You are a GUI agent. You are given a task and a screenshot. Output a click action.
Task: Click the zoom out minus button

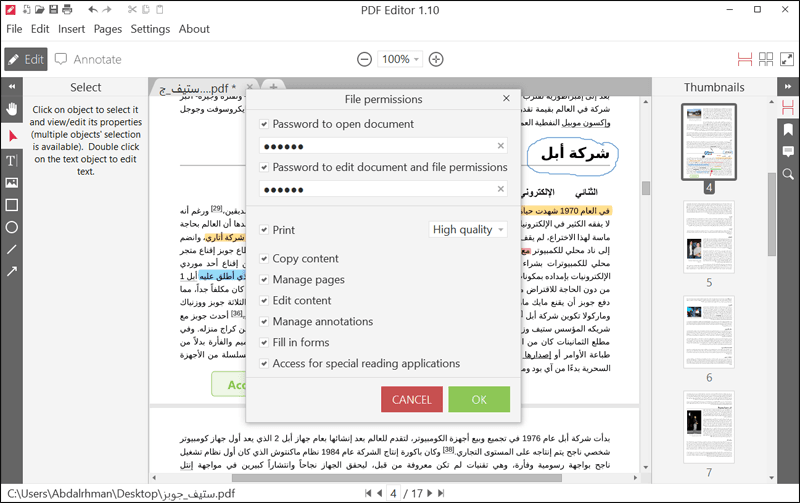click(364, 59)
